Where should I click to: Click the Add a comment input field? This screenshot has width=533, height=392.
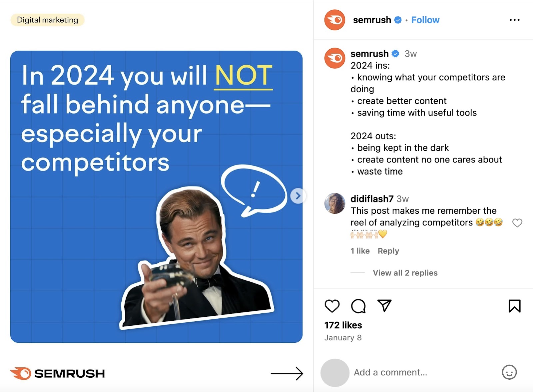[x=390, y=372]
